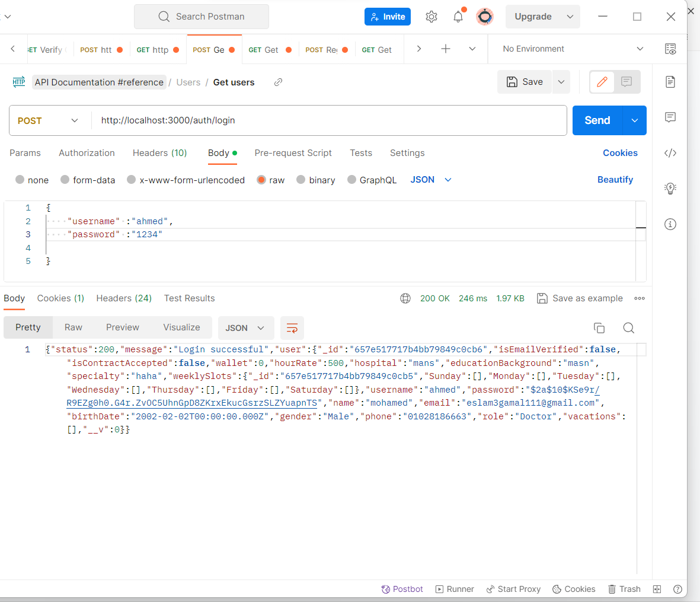Open the Cookies link beside Settings
The height and width of the screenshot is (602, 700).
pyautogui.click(x=620, y=153)
